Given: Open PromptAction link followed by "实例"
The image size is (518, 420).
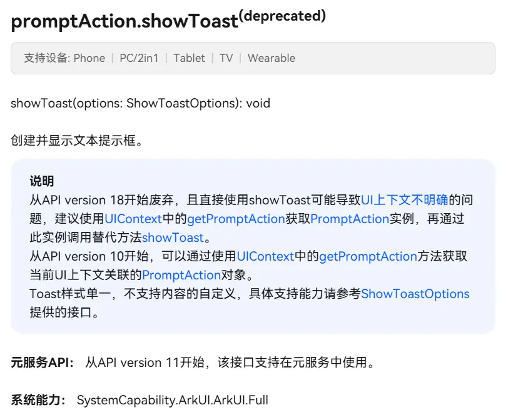Looking at the screenshot, I should (350, 219).
